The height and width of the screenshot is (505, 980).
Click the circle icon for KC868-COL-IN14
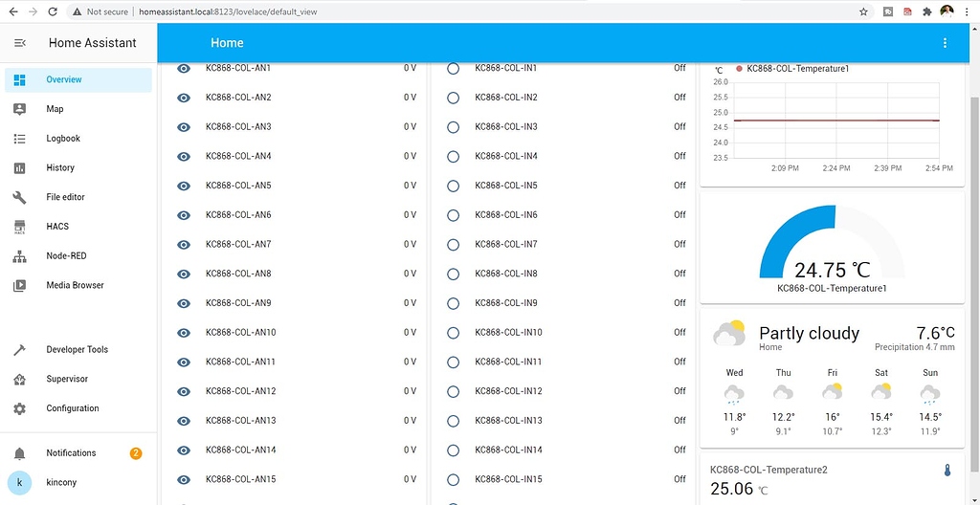[x=453, y=450]
